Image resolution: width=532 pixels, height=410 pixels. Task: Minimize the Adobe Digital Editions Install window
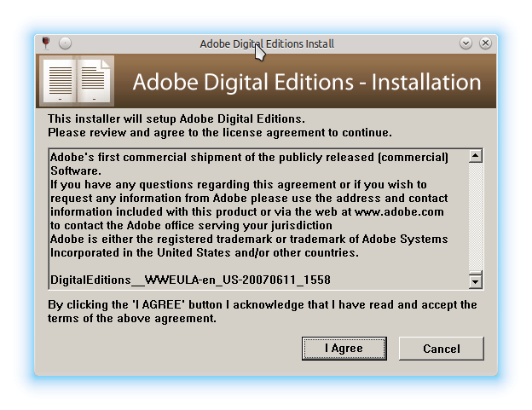click(466, 43)
